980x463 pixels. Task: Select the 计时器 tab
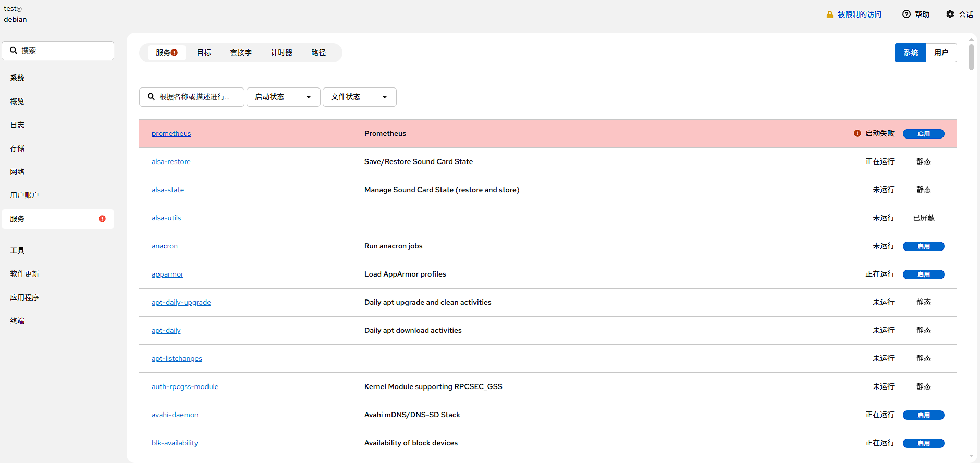(x=281, y=53)
